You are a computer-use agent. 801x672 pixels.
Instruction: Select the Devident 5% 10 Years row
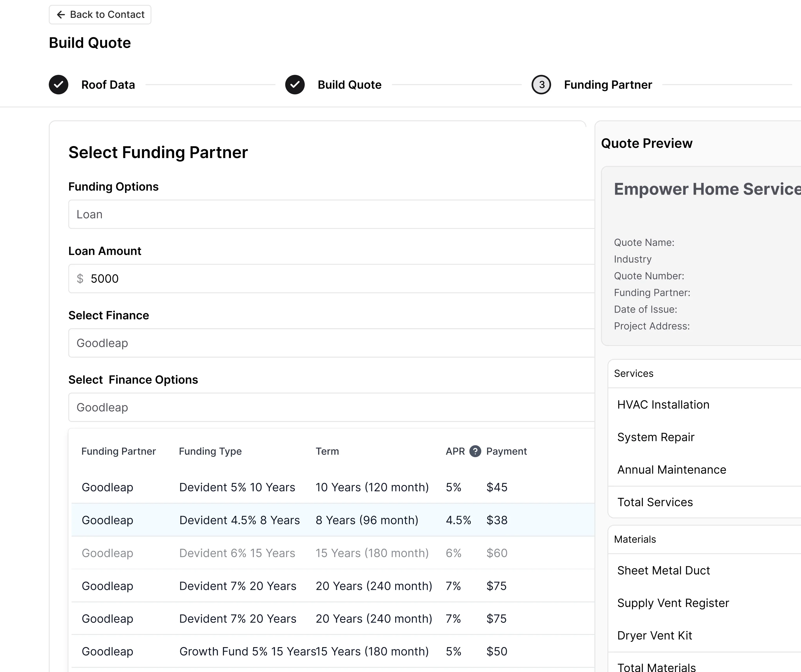point(333,487)
